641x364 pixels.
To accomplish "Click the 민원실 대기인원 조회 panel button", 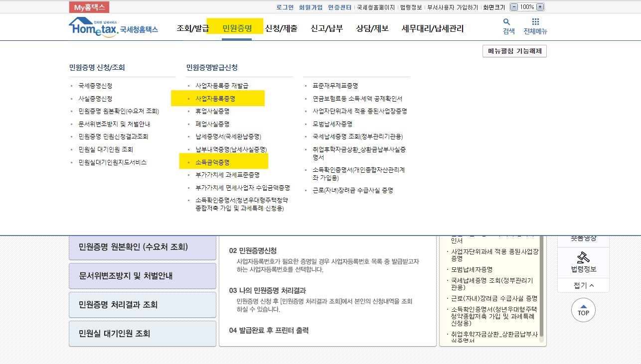I will [142, 334].
